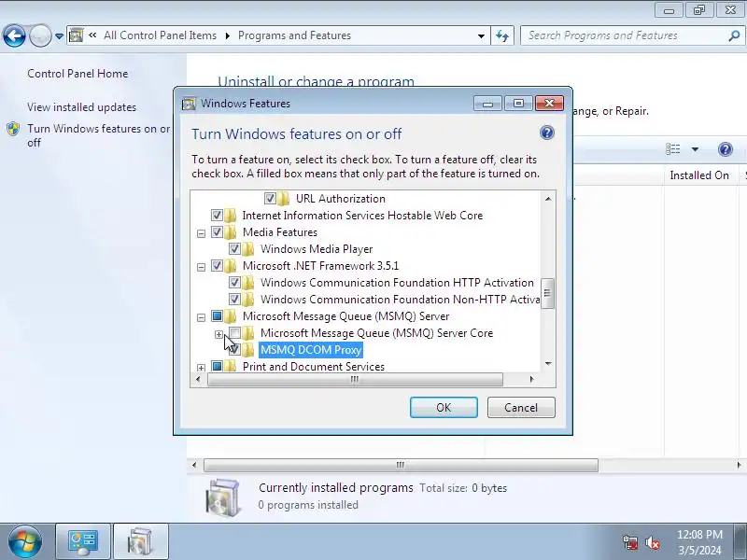The image size is (747, 560).
Task: Click the refresh icon beside address bar
Action: point(502,35)
